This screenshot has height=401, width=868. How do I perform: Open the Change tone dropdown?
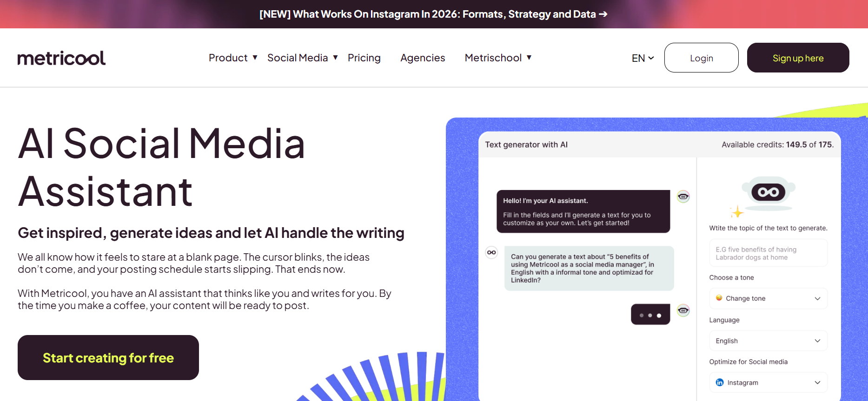click(768, 298)
